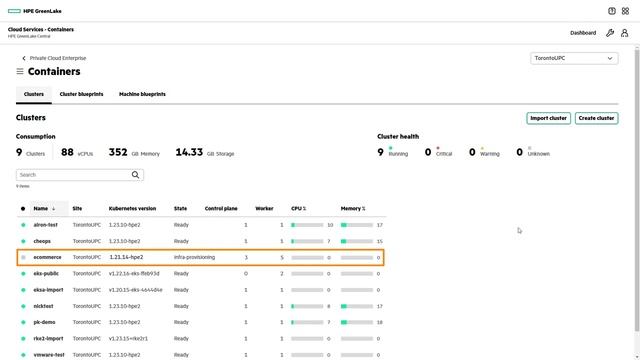Viewport: 640px width, 360px height.
Task: Open the ecommerce cluster
Action: (47, 258)
